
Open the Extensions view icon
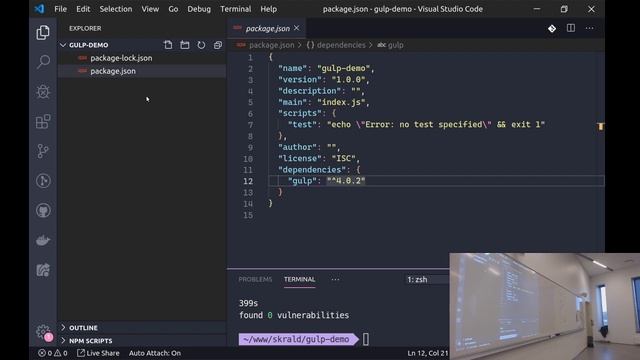click(43, 122)
